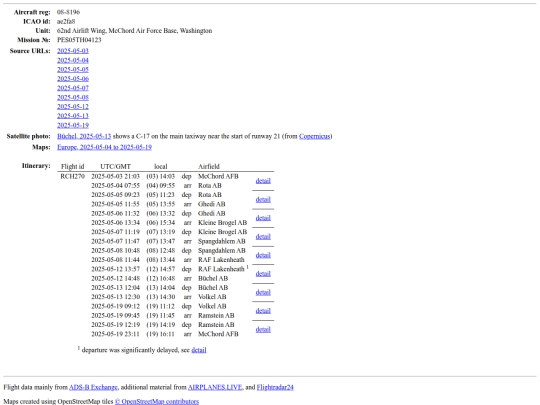Open detail for the McChord AFB to Rota AB leg

pyautogui.click(x=263, y=181)
